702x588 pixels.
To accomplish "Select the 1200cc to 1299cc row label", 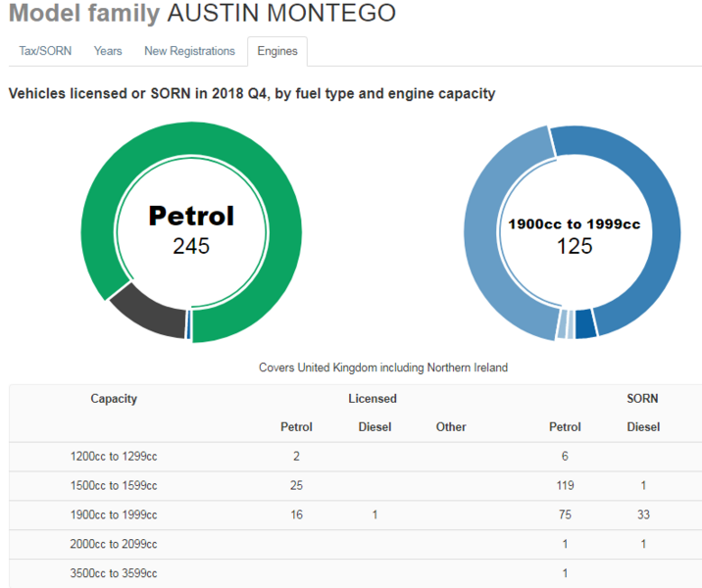I will click(114, 457).
